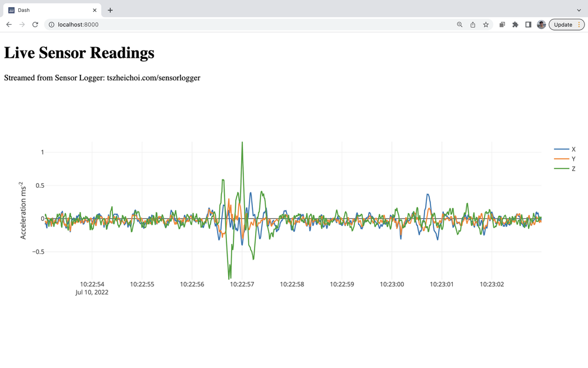Click the profile avatar icon
588x368 pixels.
(x=541, y=25)
